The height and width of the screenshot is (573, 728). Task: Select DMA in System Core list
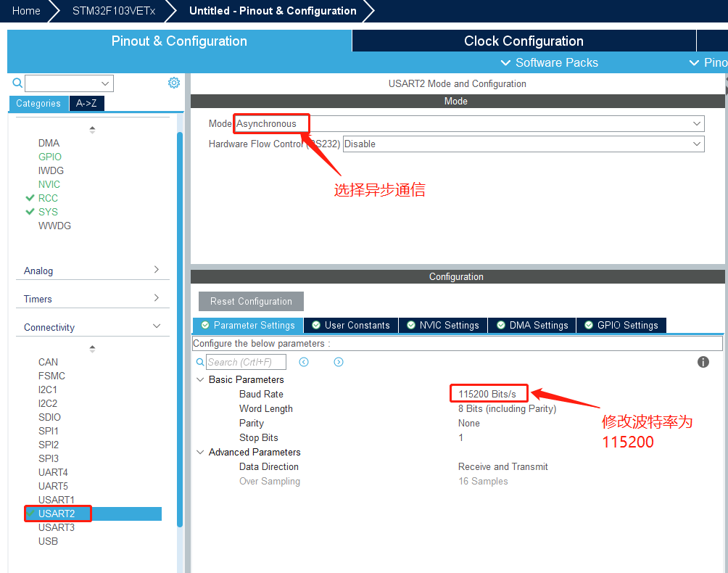(49, 143)
